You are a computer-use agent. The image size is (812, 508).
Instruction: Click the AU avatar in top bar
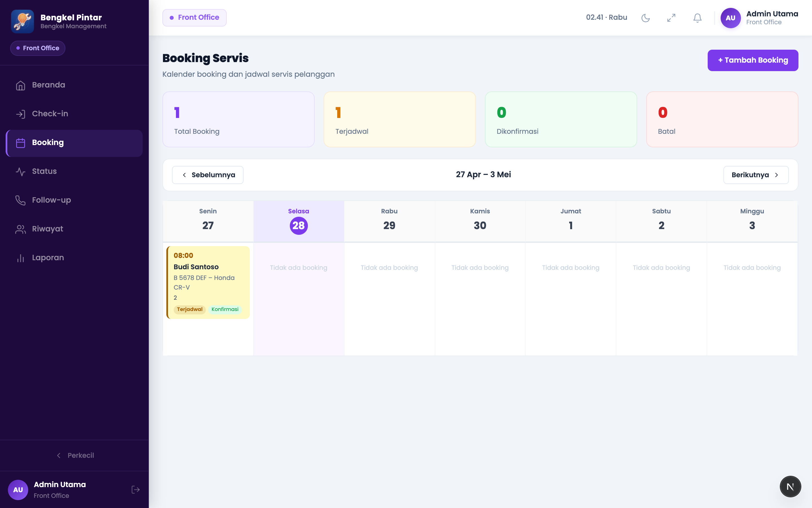point(731,18)
